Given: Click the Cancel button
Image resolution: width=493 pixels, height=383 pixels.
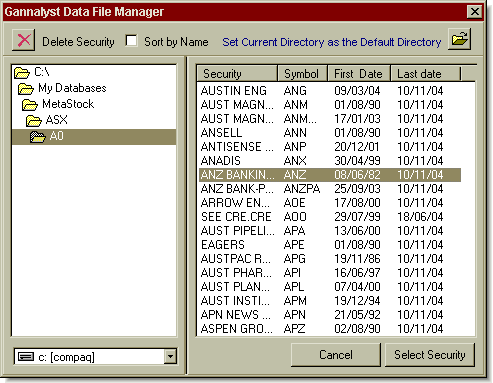Looking at the screenshot, I should point(336,355).
